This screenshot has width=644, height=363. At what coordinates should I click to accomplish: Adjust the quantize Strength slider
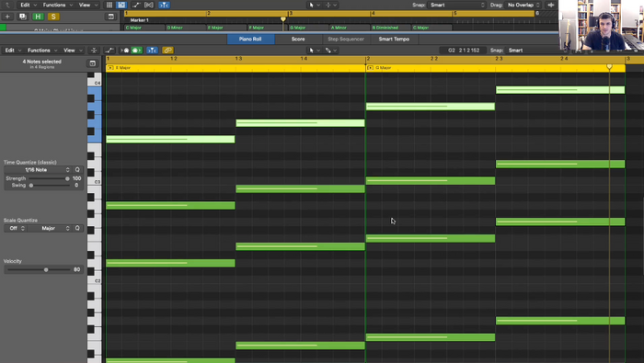coord(48,178)
